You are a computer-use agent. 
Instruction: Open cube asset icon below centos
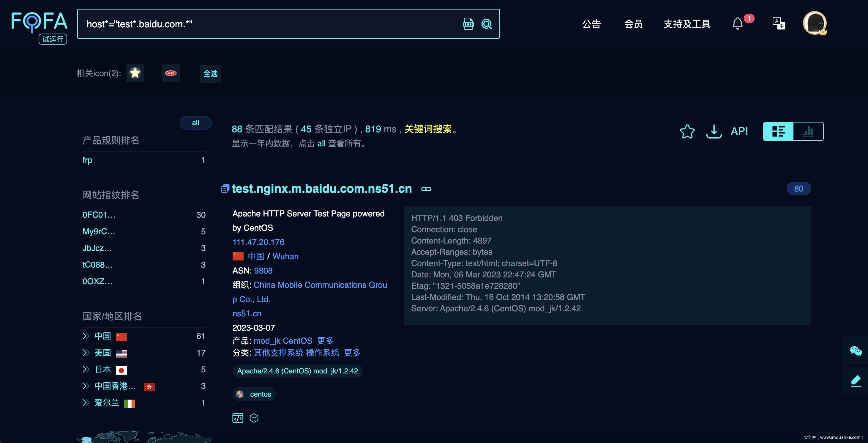[x=254, y=418]
